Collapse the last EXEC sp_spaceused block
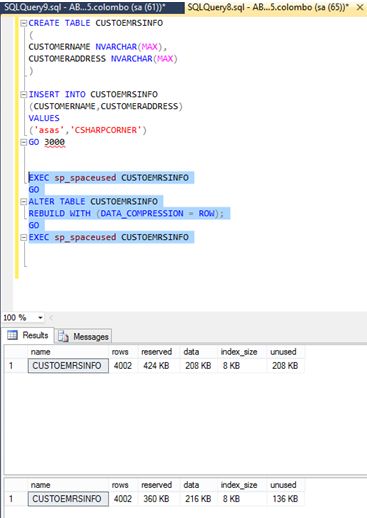Screen dimensions: 367x518 tap(23, 237)
